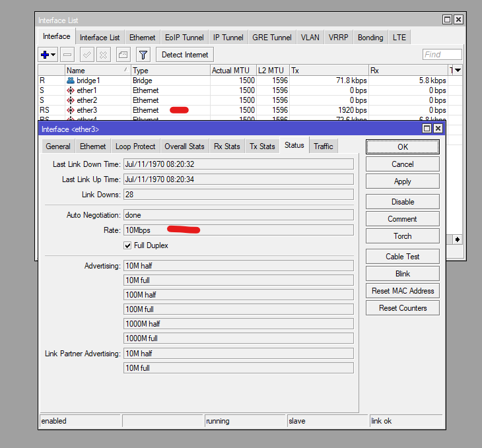Select the ether1 interface icon row
Image resolution: width=482 pixels, height=448 pixels.
click(71, 90)
